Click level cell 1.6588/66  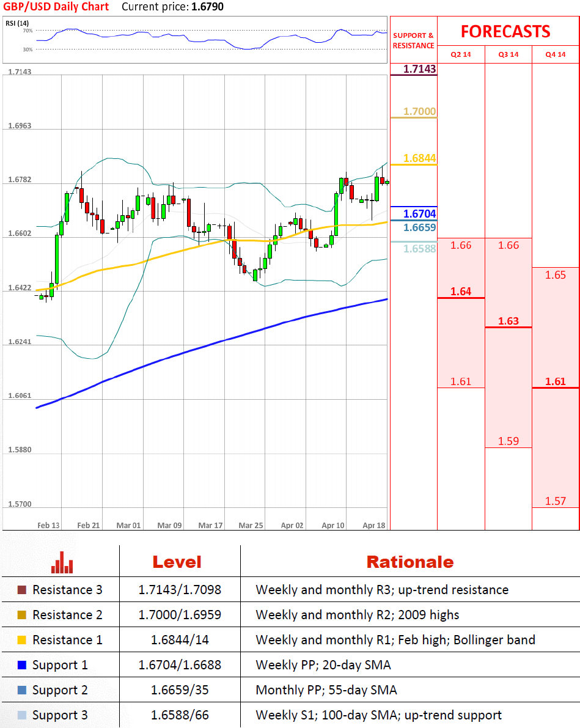(180, 715)
